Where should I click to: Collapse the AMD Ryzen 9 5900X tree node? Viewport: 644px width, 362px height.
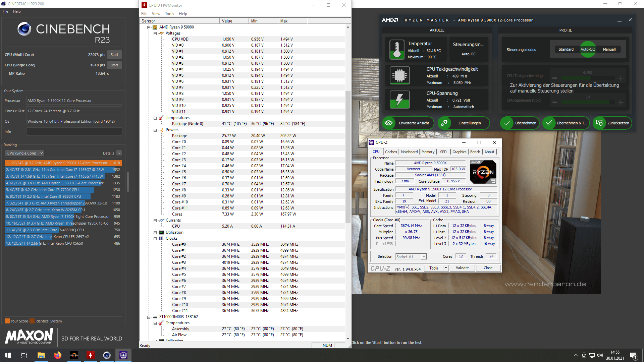coord(149,27)
